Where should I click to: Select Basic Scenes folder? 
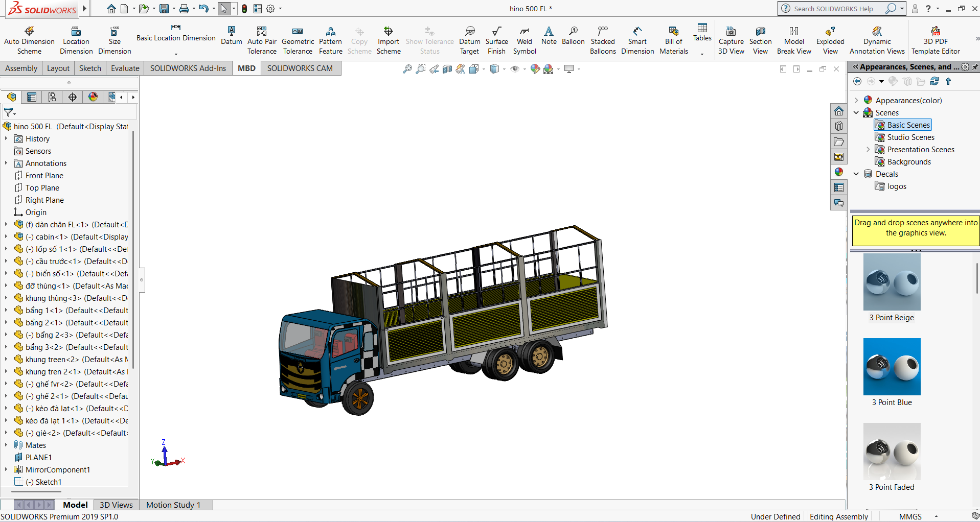[903, 125]
